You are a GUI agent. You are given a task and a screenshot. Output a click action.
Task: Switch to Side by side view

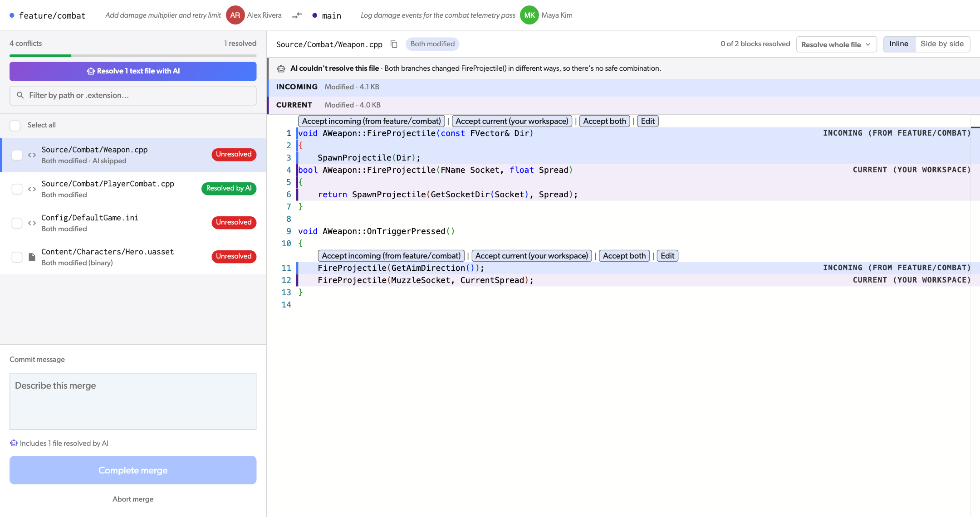(x=942, y=44)
